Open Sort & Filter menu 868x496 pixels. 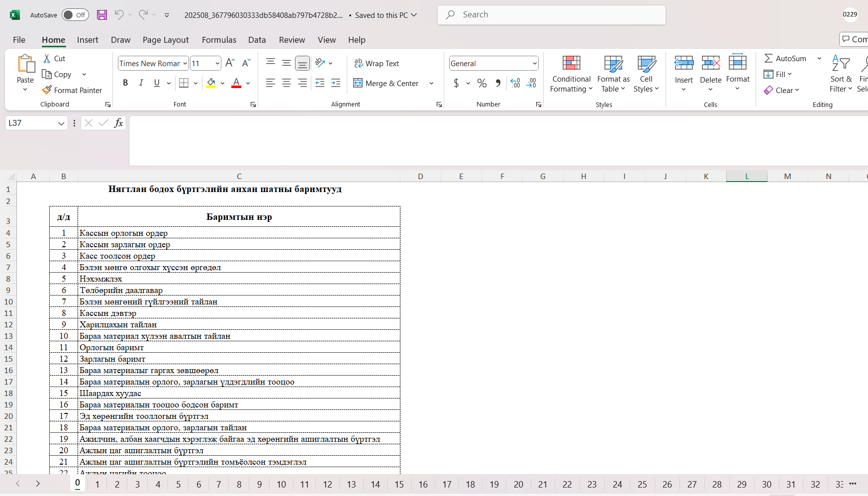tap(841, 74)
